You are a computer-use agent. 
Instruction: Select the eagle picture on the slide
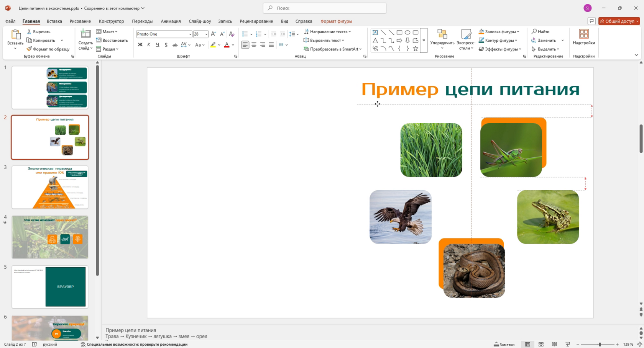pyautogui.click(x=401, y=217)
